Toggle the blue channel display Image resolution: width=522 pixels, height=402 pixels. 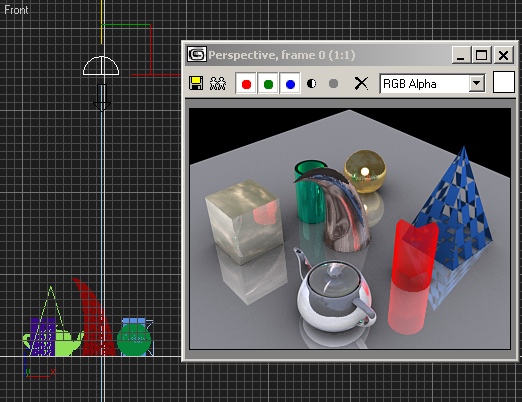coord(290,84)
